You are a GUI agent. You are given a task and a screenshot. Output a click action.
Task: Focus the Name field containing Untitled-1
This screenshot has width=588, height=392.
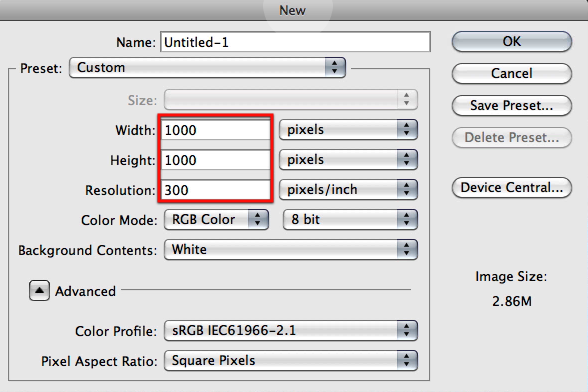point(296,42)
